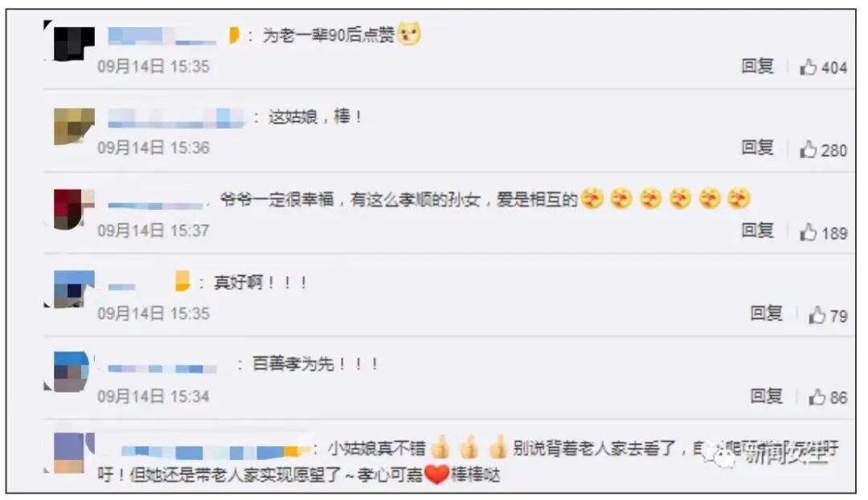This screenshot has width=868, height=500.
Task: Click 回复 on the 爷爷一定很幸福 comment
Action: (x=757, y=231)
